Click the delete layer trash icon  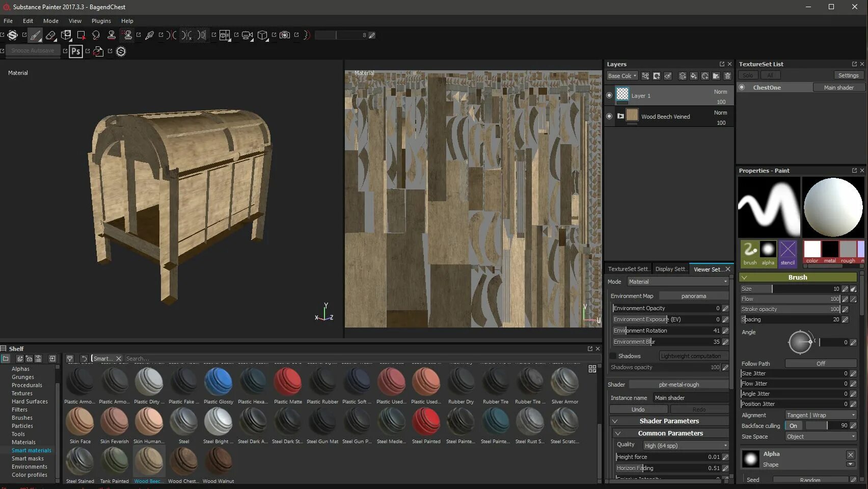(x=727, y=75)
